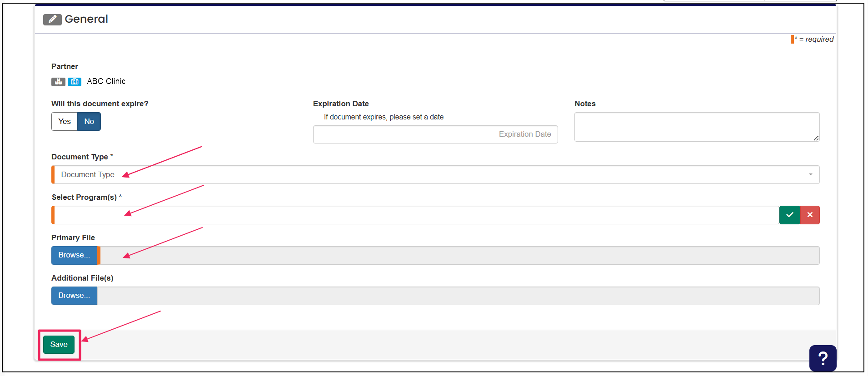Click the '* = required' legend text

click(814, 39)
